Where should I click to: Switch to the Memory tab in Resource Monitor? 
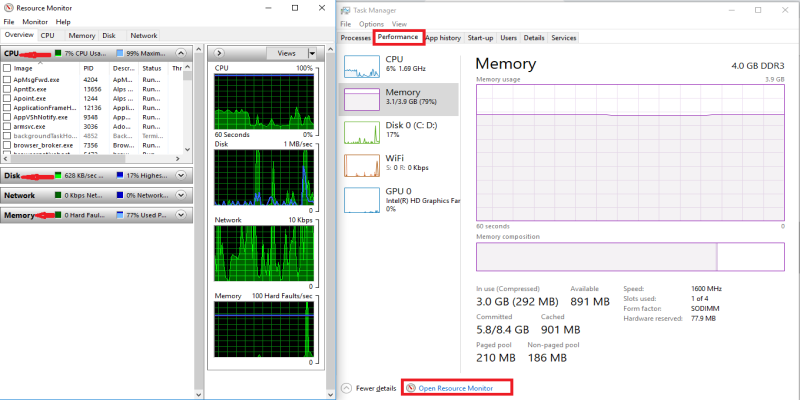tap(82, 36)
